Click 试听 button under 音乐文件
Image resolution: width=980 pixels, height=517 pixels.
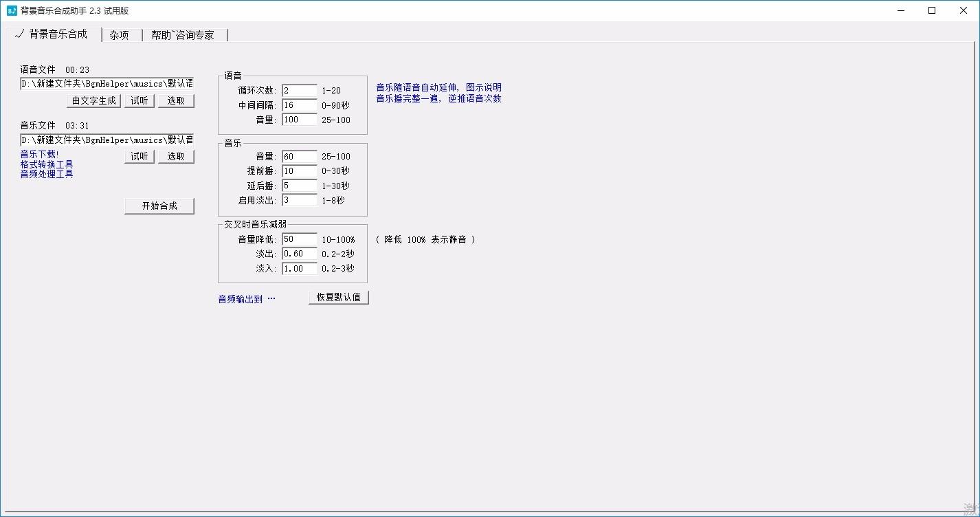tap(140, 156)
